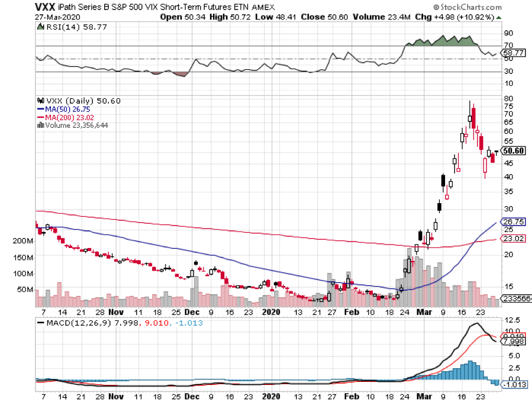Click the 80 label on the price axis
This screenshot has height=402, width=532.
(x=508, y=98)
